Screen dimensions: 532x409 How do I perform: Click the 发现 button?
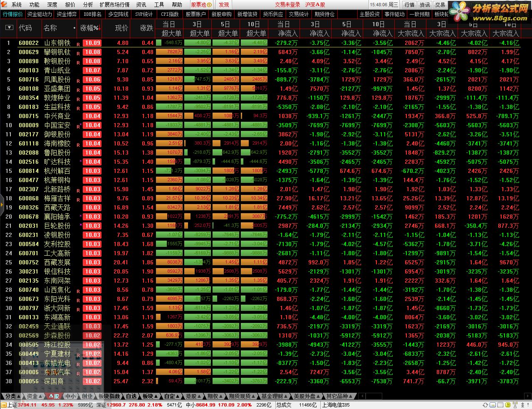224,5
